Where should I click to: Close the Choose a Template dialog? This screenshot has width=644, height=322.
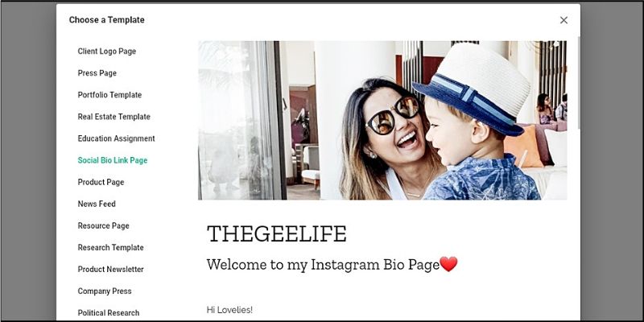563,20
